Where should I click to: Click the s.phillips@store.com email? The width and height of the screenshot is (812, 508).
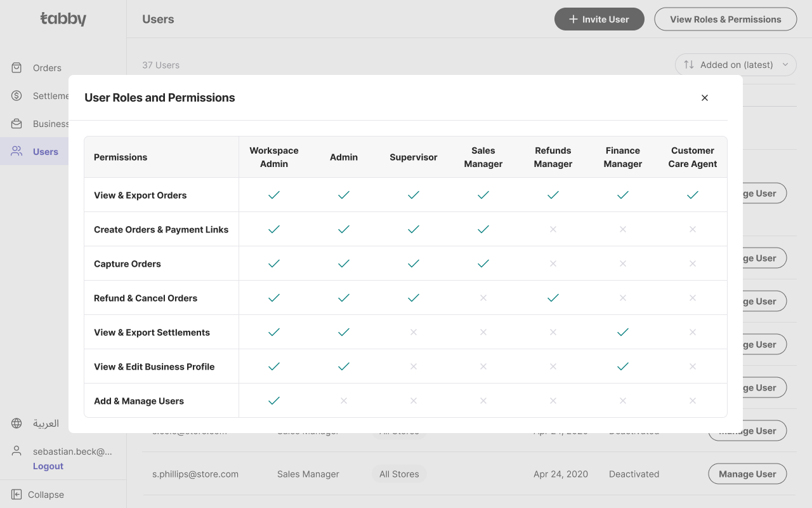point(195,474)
